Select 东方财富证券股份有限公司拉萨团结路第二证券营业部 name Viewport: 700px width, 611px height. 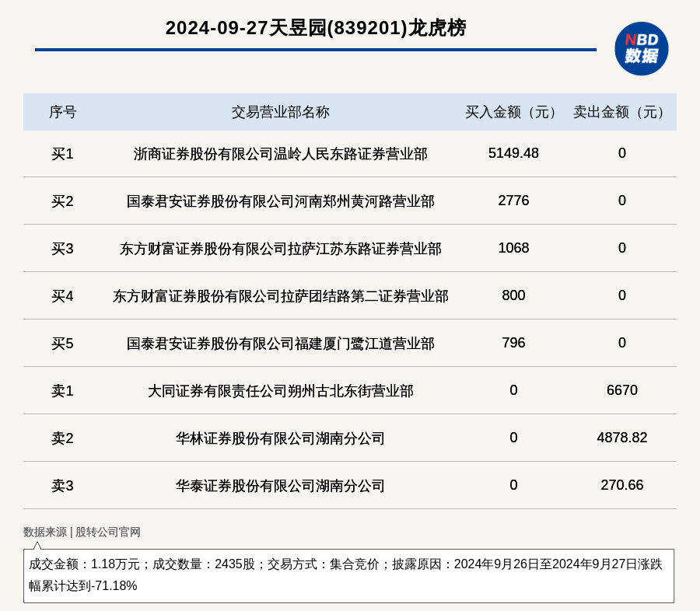tap(280, 296)
